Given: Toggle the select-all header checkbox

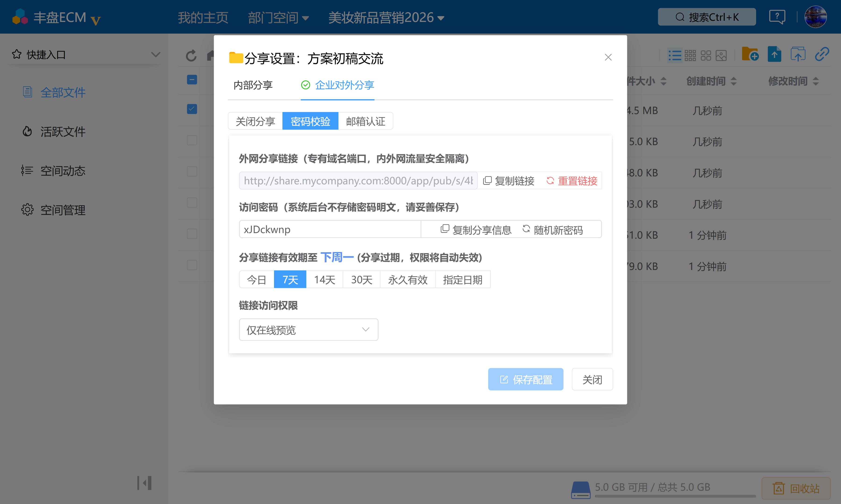Looking at the screenshot, I should coord(192,80).
